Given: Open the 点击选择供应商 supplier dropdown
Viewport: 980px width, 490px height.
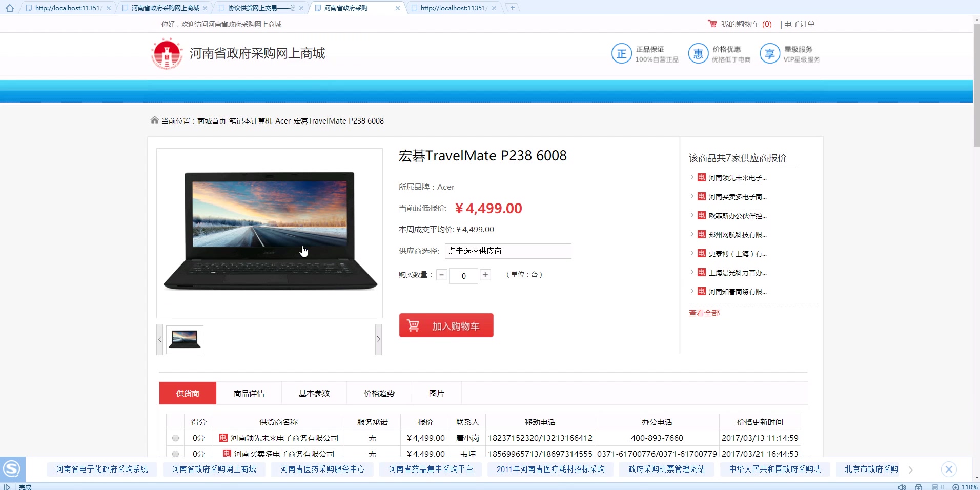Looking at the screenshot, I should [x=508, y=251].
